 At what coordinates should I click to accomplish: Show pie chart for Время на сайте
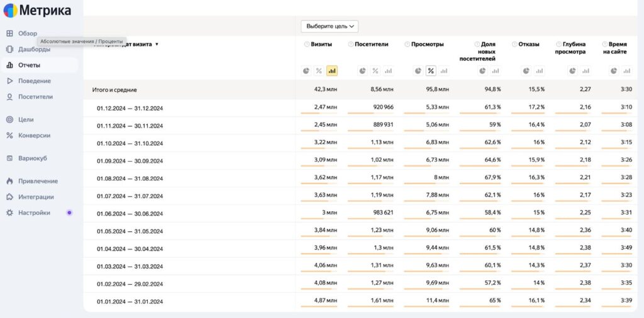(614, 71)
